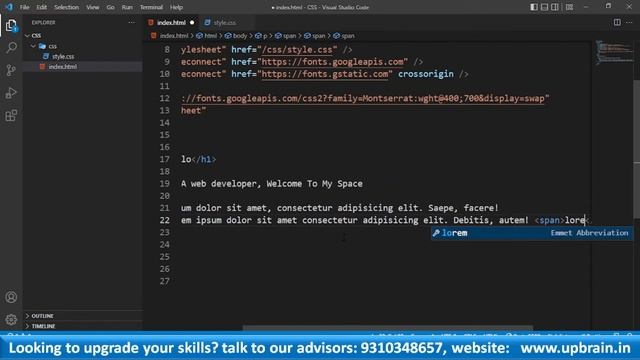Expand the TIMELINE section
This screenshot has width=640, height=360.
pos(43,326)
